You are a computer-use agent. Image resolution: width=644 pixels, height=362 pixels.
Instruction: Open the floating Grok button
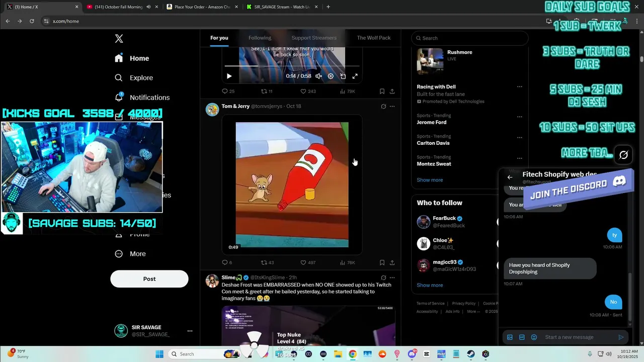623,155
